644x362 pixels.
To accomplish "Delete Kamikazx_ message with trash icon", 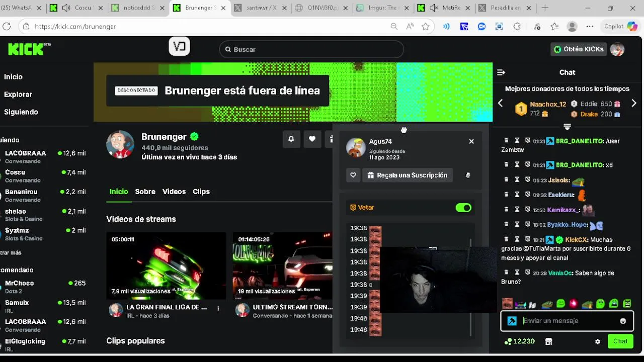I will point(507,209).
